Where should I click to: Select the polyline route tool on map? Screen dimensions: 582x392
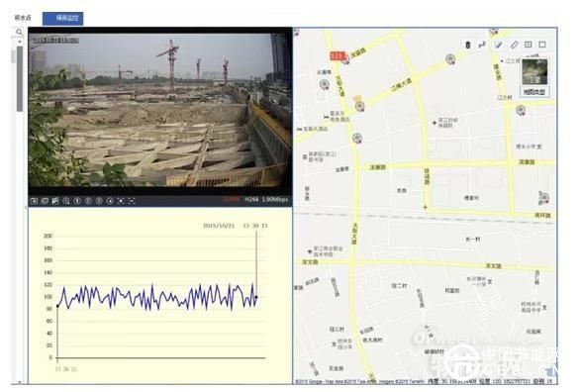482,45
